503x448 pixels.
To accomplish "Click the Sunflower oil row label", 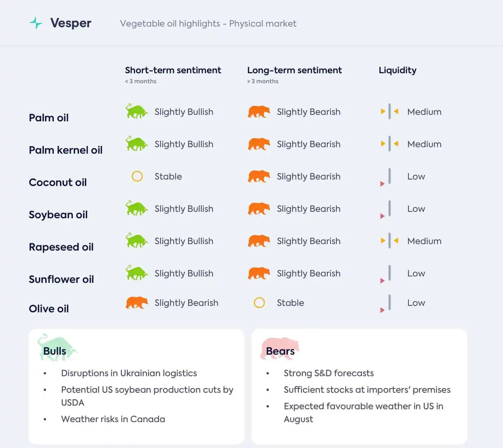I will 61,279.
